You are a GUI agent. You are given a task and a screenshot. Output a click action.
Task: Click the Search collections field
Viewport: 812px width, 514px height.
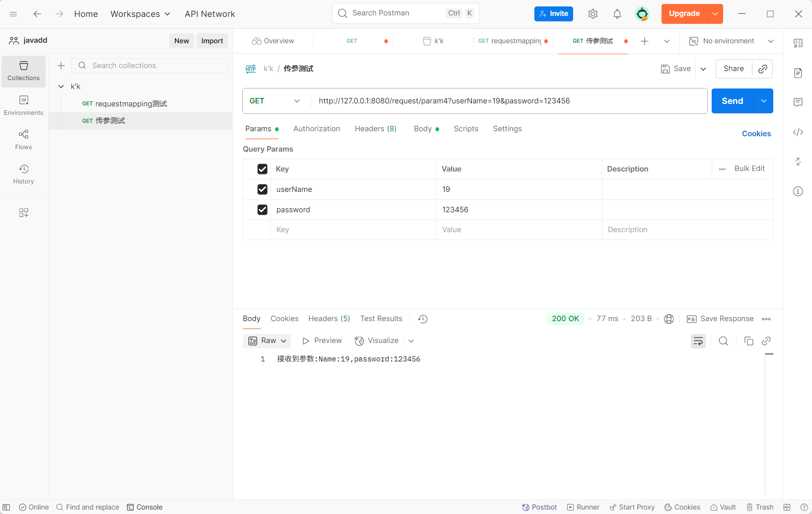point(150,66)
